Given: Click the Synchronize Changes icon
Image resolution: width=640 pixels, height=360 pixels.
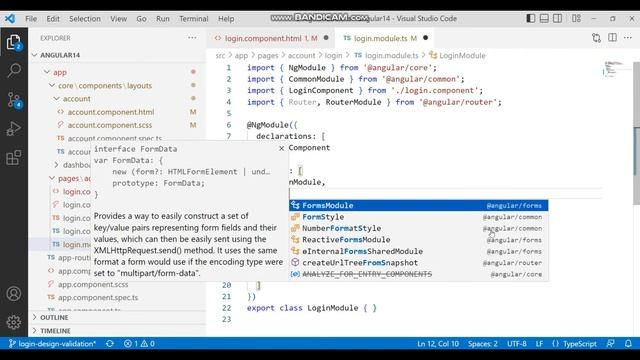Looking at the screenshot, I should pyautogui.click(x=110, y=344).
